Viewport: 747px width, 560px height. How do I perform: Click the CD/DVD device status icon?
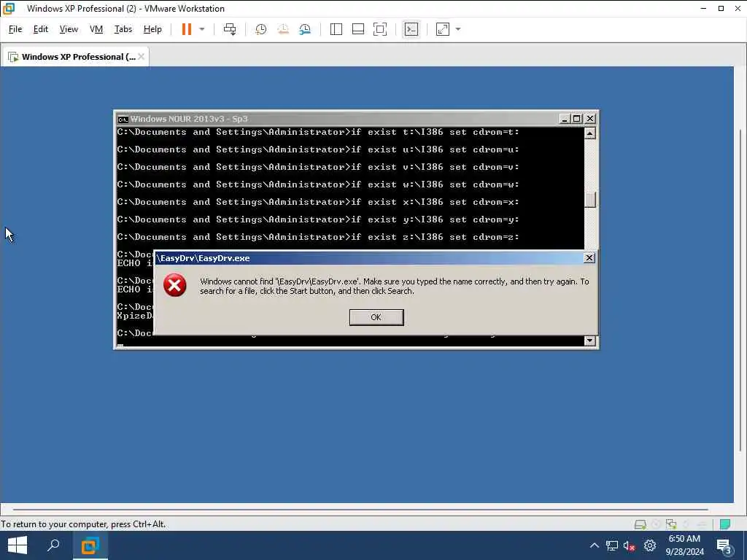[x=656, y=524]
